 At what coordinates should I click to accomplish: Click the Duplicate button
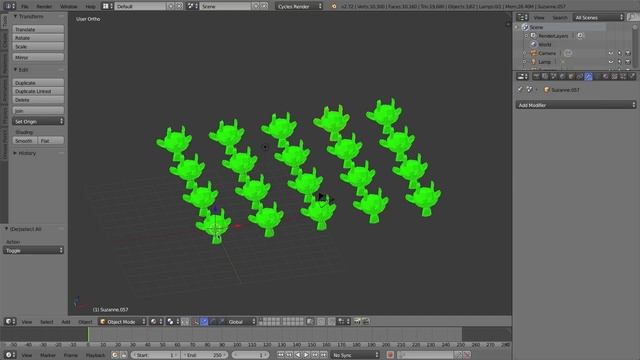click(38, 83)
